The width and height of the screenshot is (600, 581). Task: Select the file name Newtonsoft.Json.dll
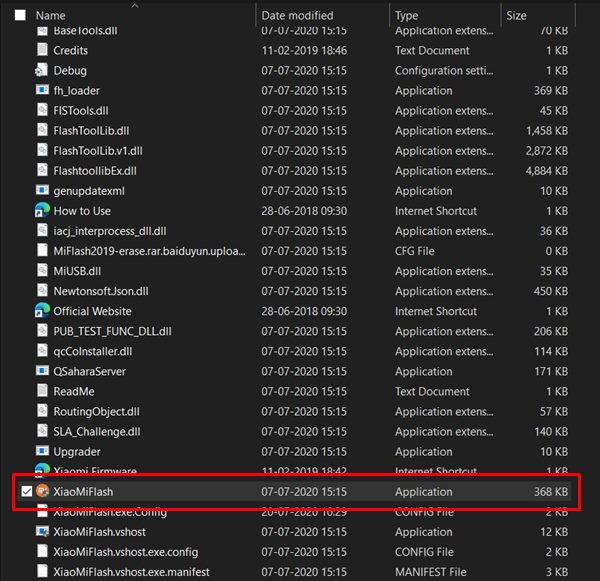tap(101, 291)
